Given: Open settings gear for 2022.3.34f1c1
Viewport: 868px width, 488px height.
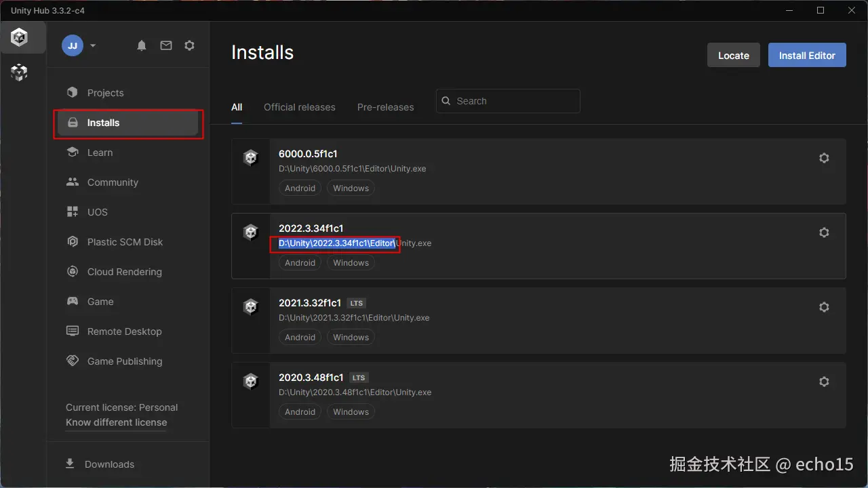Looking at the screenshot, I should (x=824, y=232).
